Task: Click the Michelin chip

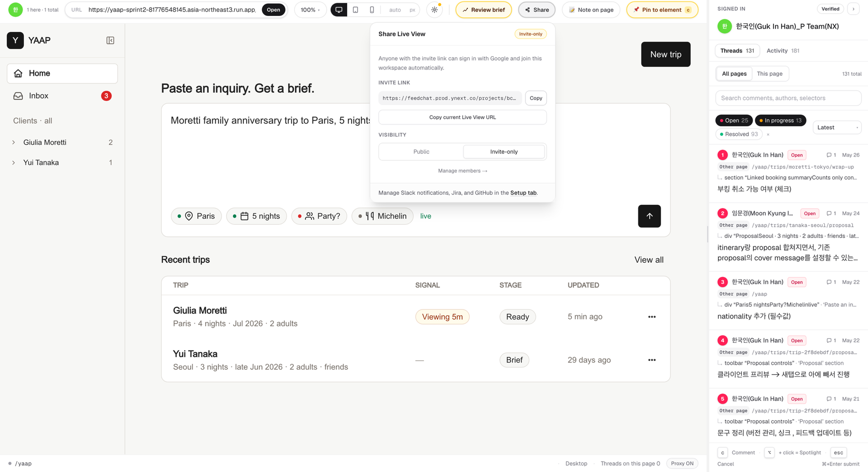Action: (x=382, y=216)
